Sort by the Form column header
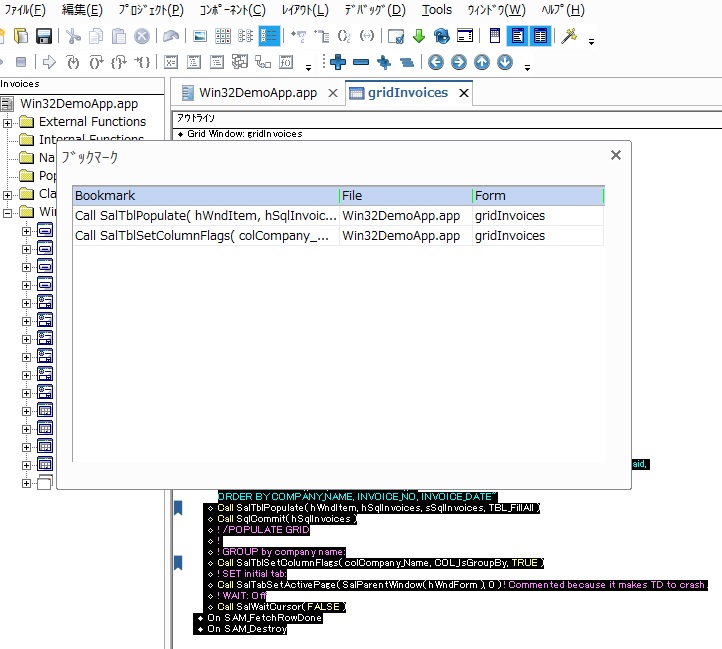 (x=538, y=195)
